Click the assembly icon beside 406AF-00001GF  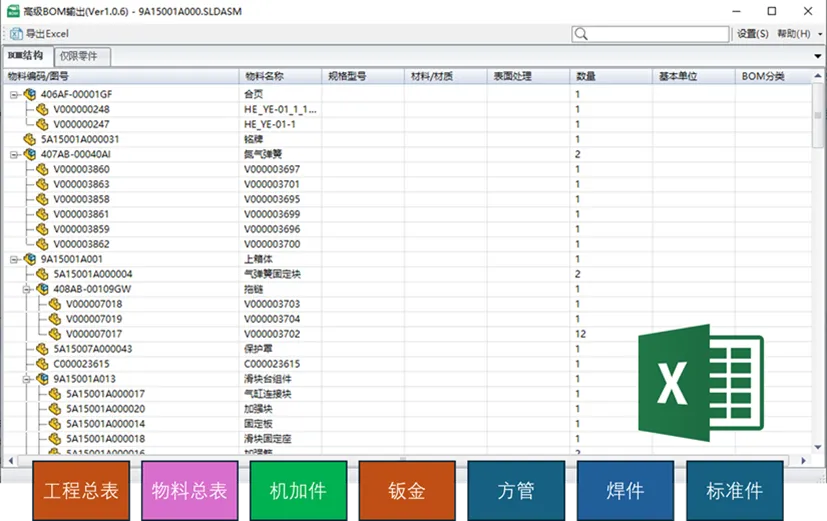pyautogui.click(x=30, y=95)
